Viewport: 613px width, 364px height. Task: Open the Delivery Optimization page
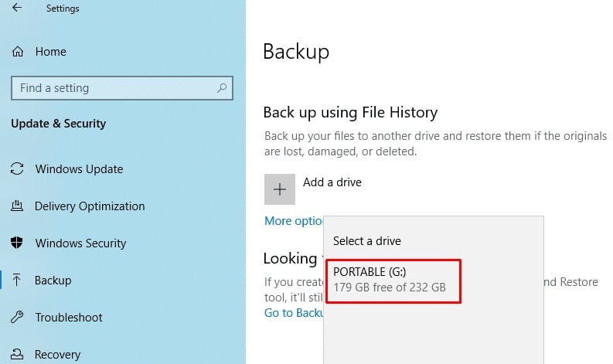point(90,206)
